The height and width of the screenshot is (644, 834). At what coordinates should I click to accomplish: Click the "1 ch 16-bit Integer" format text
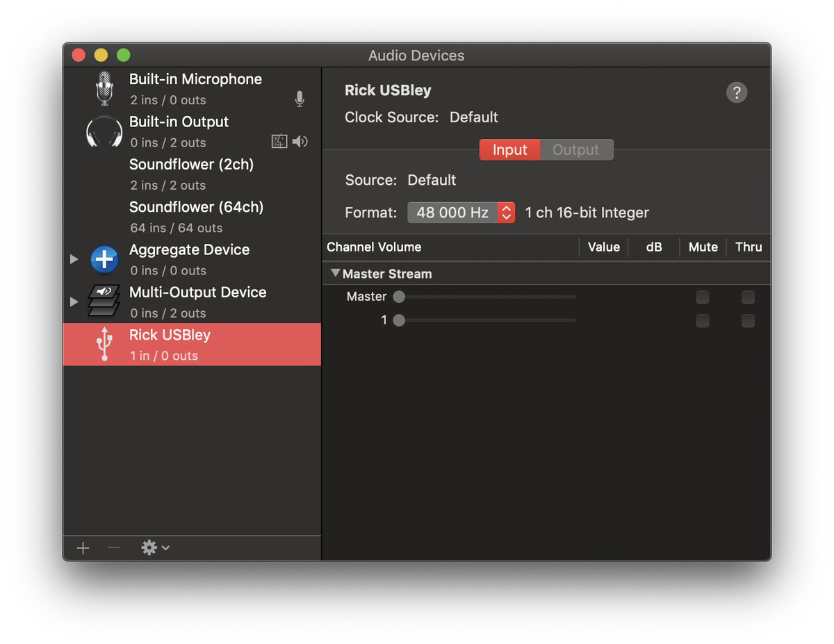point(587,213)
